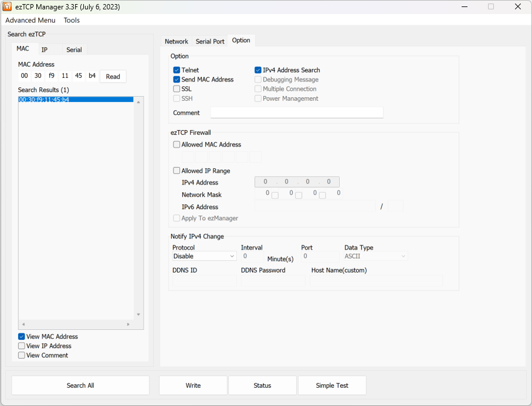Screen dimensions: 532x406
Task: Check the Allowed IP Range box
Action: tap(177, 171)
